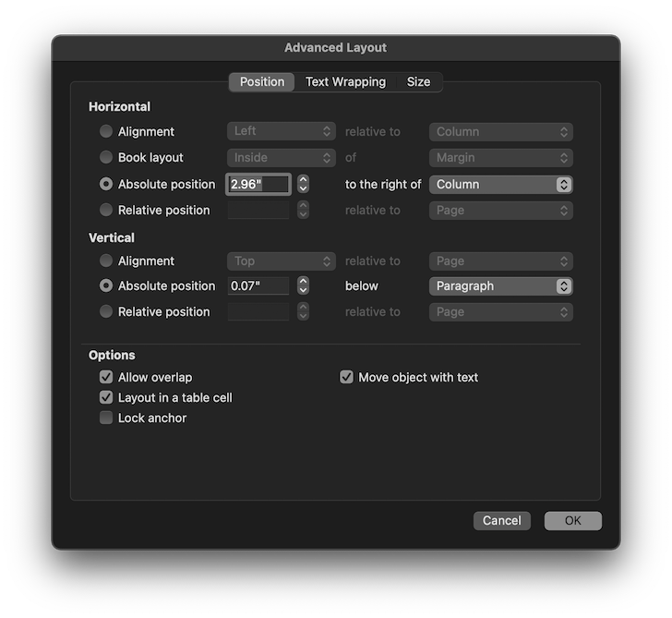This screenshot has height=618, width=672.
Task: Enable the Lock anchor checkbox
Action: click(x=106, y=418)
